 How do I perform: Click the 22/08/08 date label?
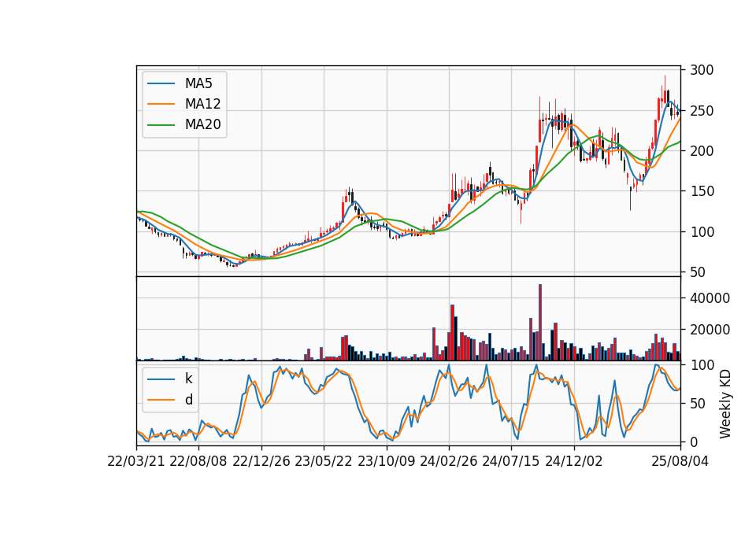click(198, 461)
